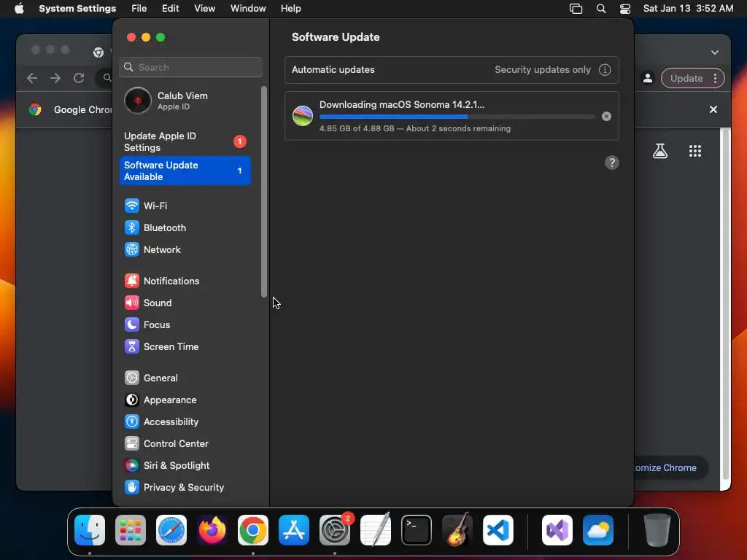This screenshot has width=747, height=560.
Task: Open Spotlight search in menu bar
Action: point(601,9)
